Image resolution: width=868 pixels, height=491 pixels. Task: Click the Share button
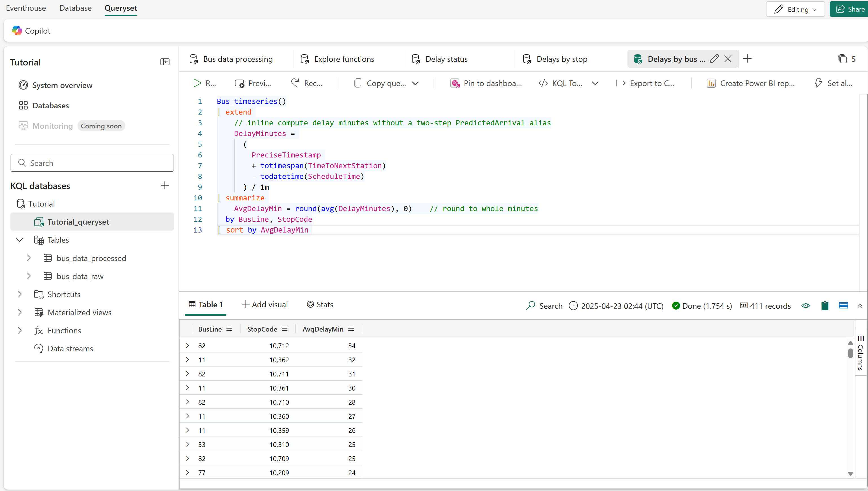coord(850,9)
